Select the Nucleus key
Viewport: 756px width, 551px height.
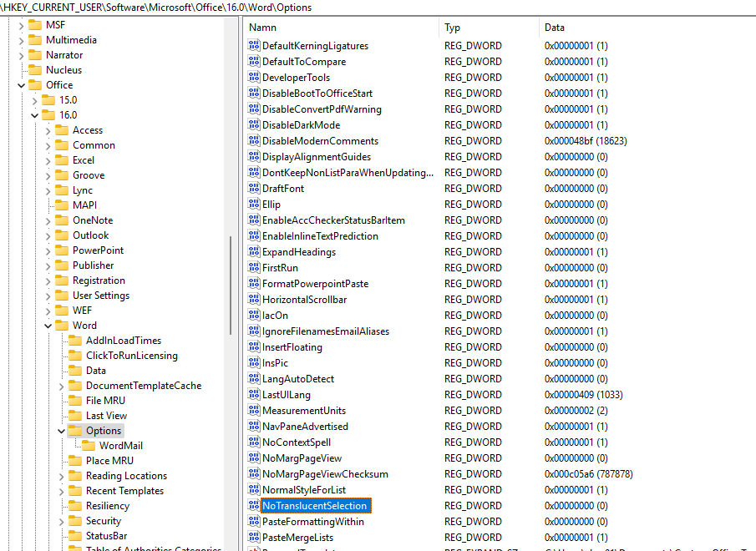click(63, 70)
